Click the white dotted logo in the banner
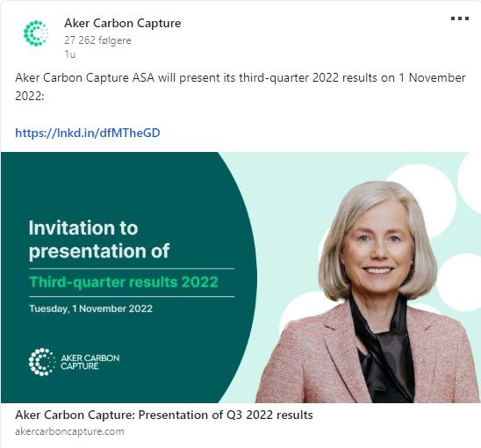 coord(42,362)
